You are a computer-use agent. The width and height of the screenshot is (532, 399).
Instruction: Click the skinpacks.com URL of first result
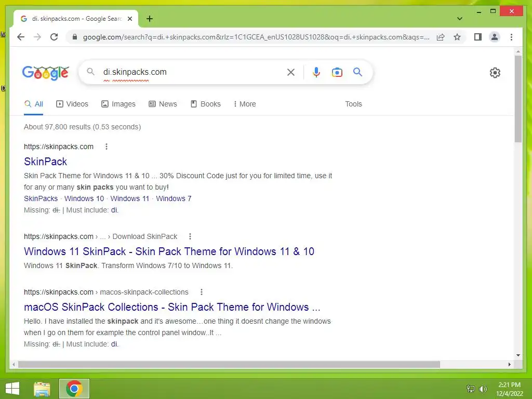(x=59, y=147)
